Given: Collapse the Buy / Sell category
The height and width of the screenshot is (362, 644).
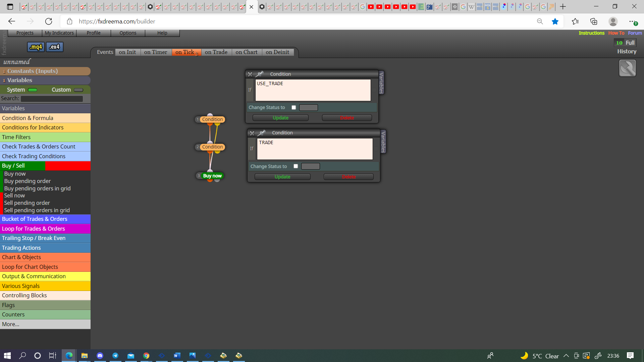Looking at the screenshot, I should click(45, 166).
